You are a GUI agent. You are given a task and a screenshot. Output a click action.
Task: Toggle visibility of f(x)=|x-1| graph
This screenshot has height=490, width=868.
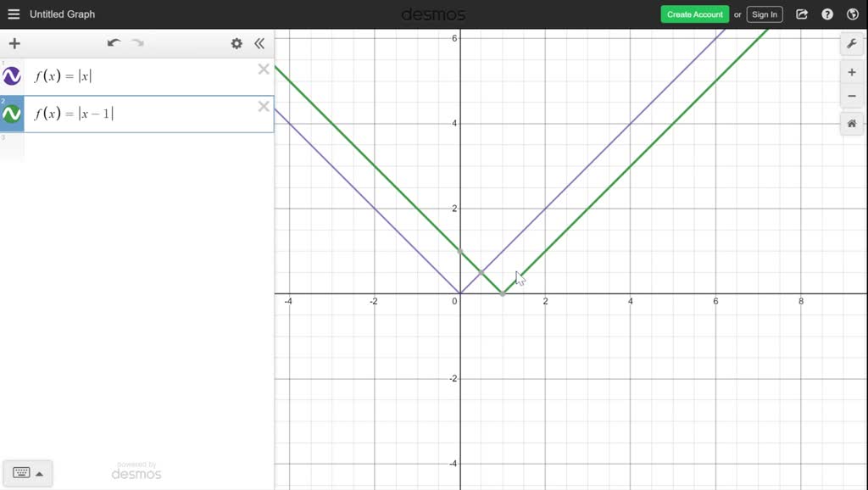pos(12,114)
